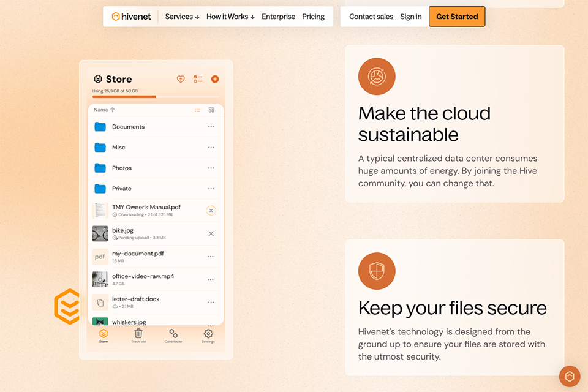Click the letter-draft.docx file icon
This screenshot has height=392, width=588.
tap(100, 303)
